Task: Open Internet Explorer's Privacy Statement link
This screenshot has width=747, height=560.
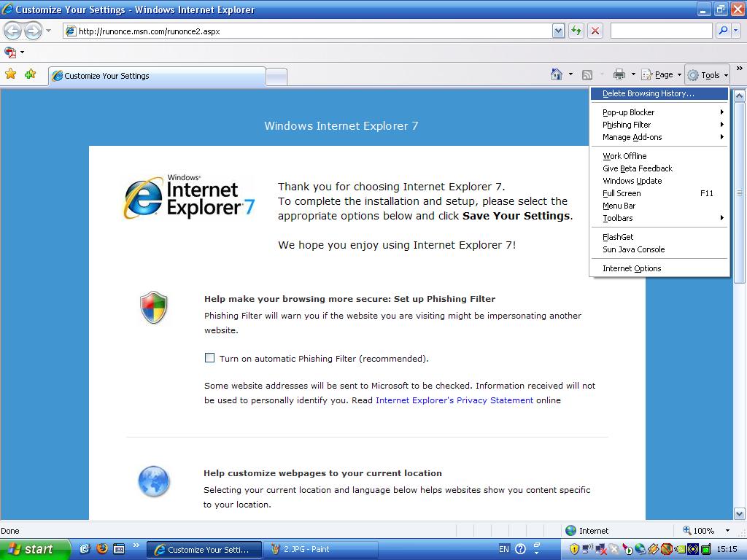Action: tap(454, 400)
